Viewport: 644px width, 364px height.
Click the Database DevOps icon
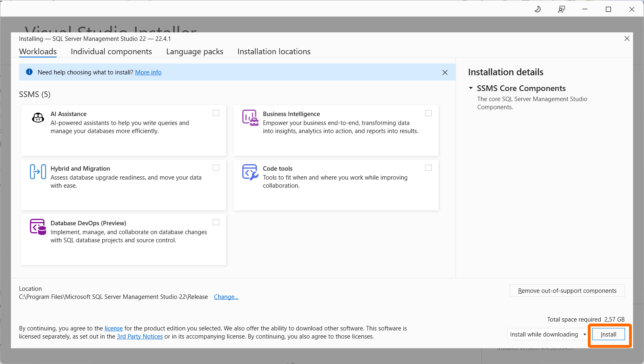38,227
